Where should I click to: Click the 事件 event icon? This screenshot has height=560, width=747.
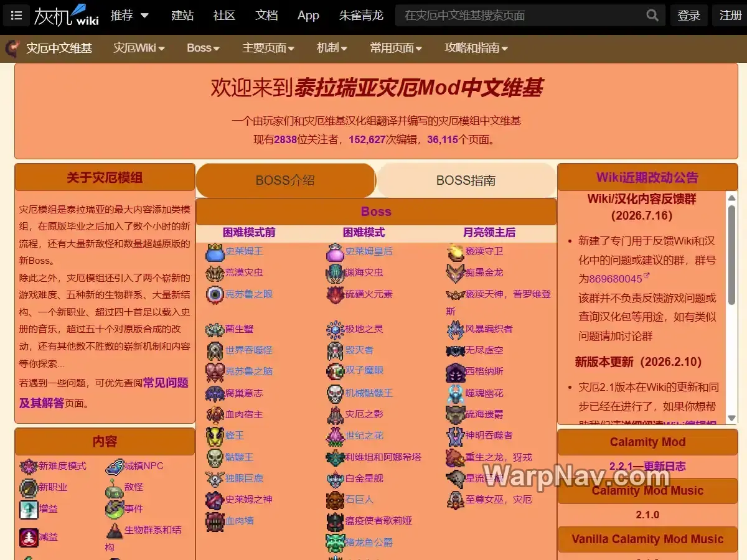pyautogui.click(x=115, y=509)
